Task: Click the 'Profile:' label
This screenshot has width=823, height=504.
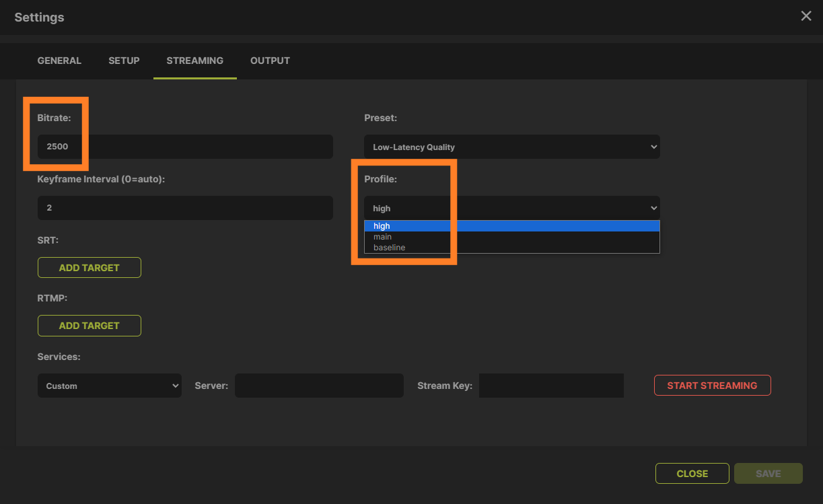Action: 381,179
